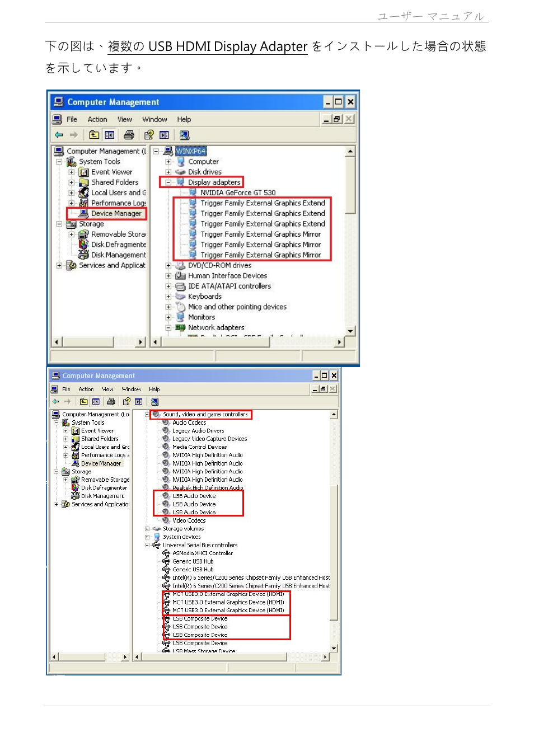Click the scan hardware icon, Display adapters window
This screenshot has width=534, height=756.
click(184, 135)
